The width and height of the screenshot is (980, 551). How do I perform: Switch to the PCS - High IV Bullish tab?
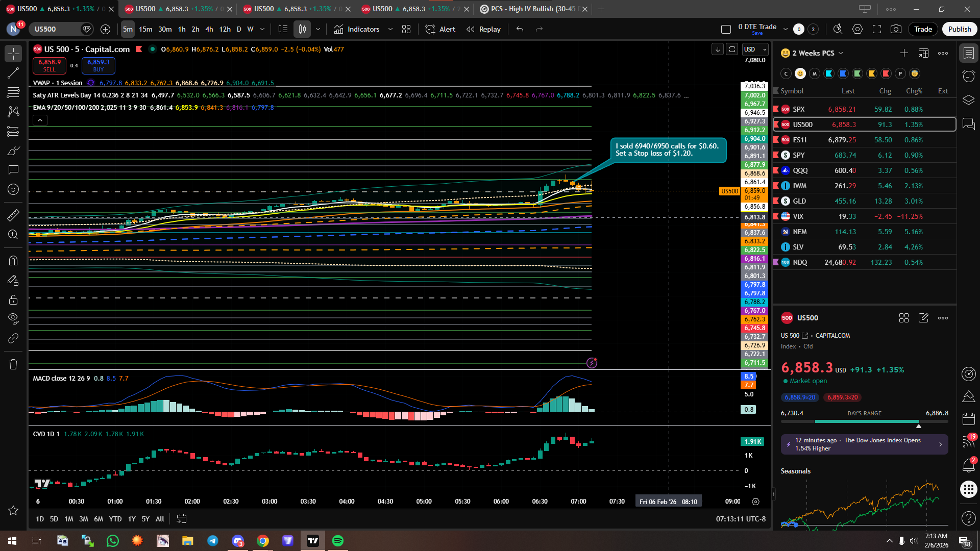[x=528, y=9]
